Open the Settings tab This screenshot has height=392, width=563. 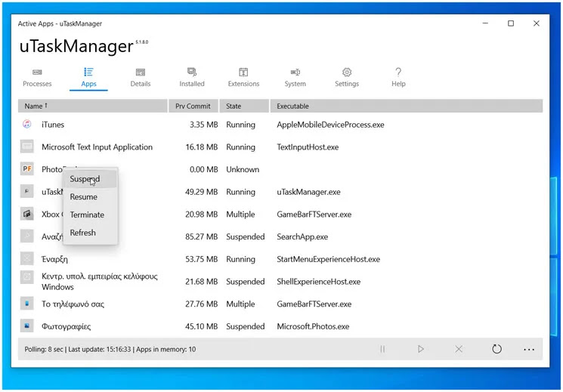[347, 78]
